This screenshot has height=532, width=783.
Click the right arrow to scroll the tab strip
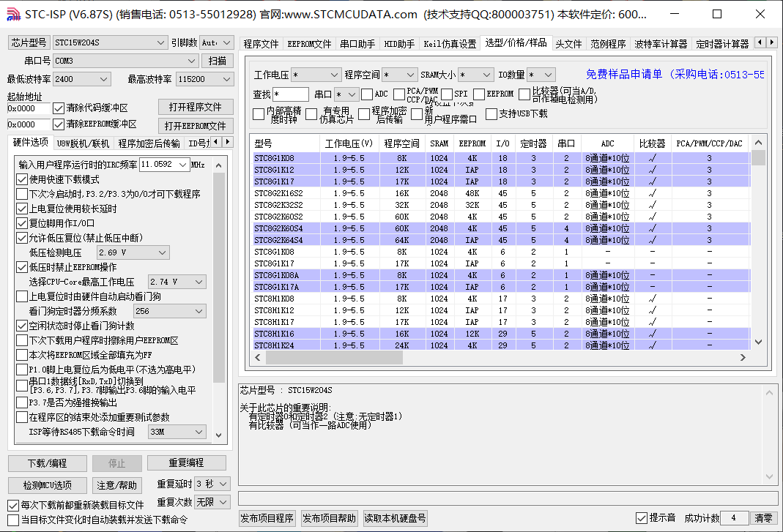773,42
